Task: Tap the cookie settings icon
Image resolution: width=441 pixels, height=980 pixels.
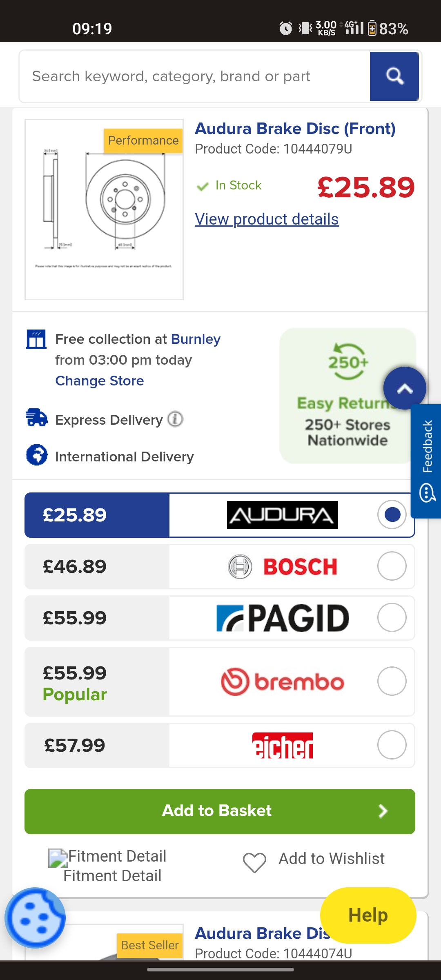Action: click(x=35, y=918)
